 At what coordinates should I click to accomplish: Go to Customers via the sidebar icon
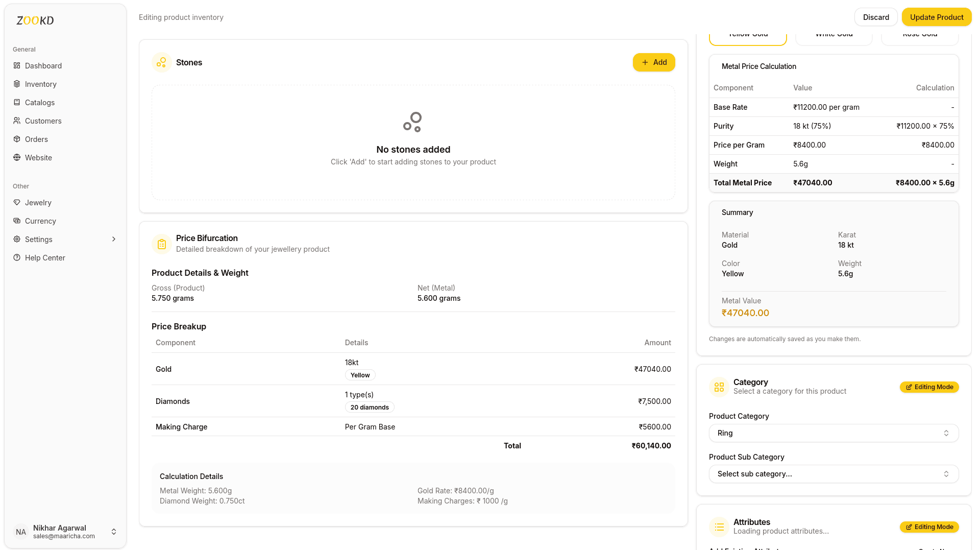[43, 121]
